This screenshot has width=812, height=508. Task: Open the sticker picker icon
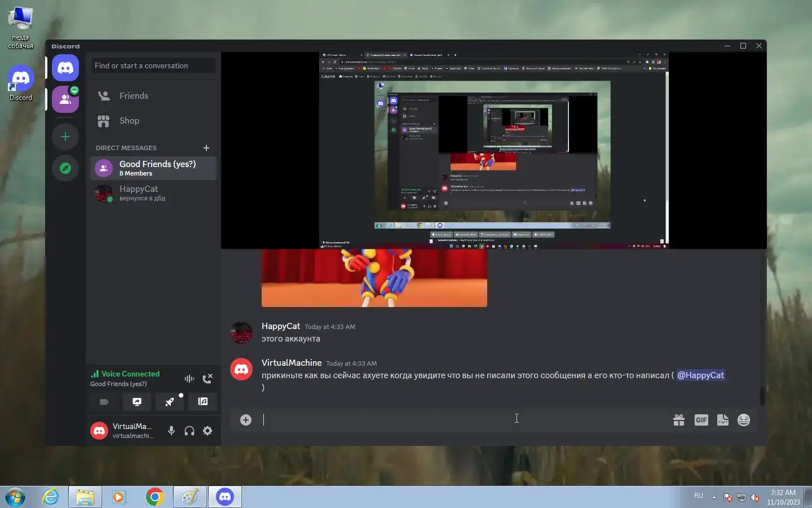(x=722, y=420)
